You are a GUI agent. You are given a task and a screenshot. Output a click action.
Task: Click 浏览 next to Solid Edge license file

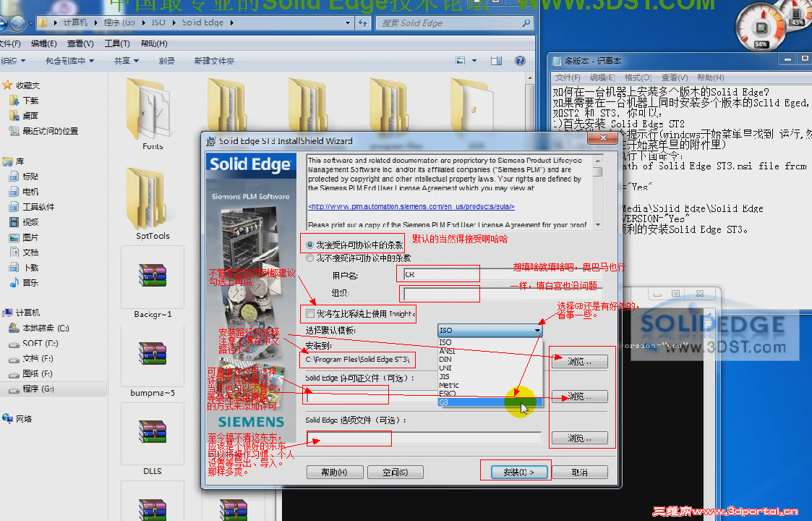[581, 396]
